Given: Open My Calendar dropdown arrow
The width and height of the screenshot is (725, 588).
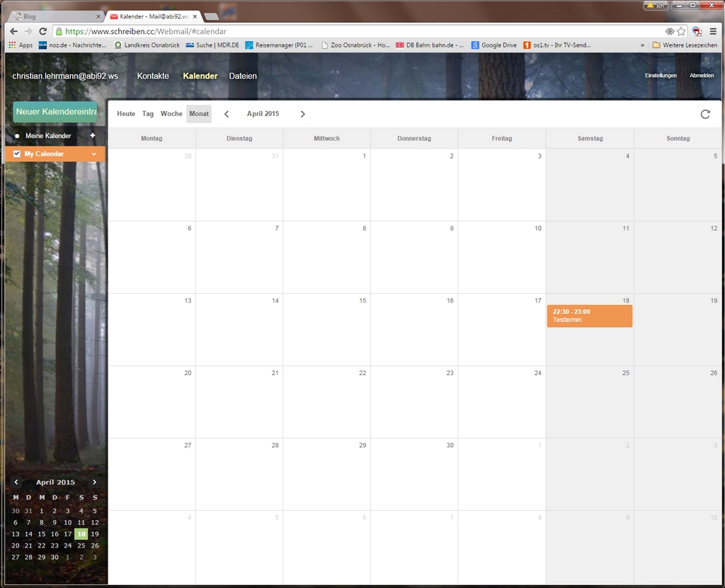Looking at the screenshot, I should click(94, 154).
